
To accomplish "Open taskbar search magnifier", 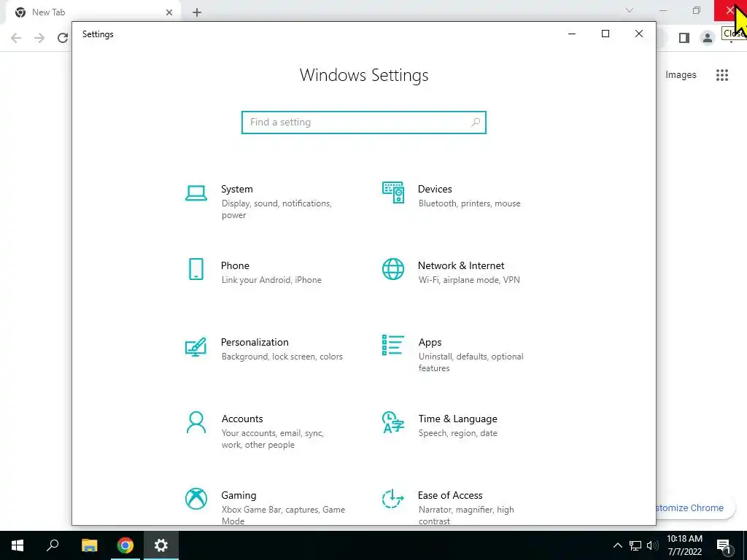I will [x=53, y=545].
